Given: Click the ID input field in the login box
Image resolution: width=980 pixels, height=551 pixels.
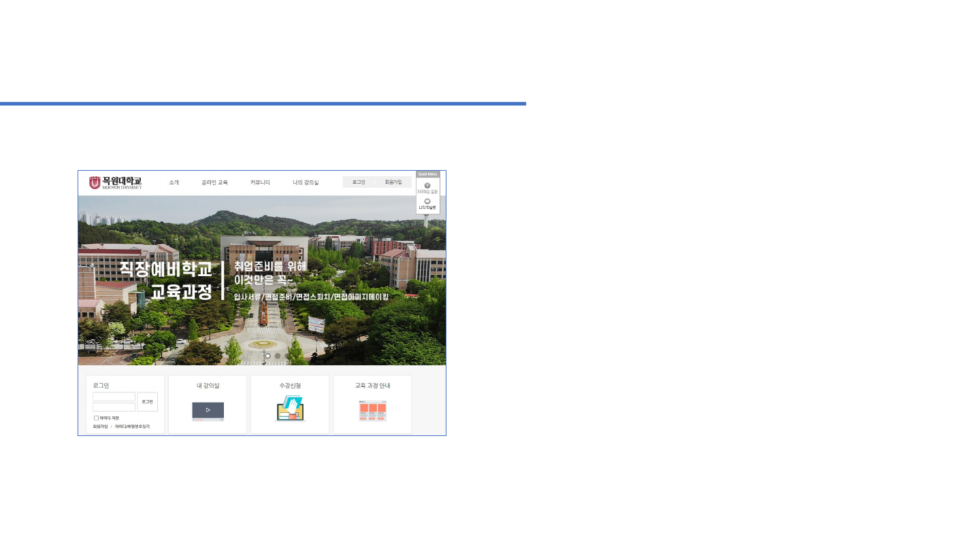Looking at the screenshot, I should coord(114,397).
